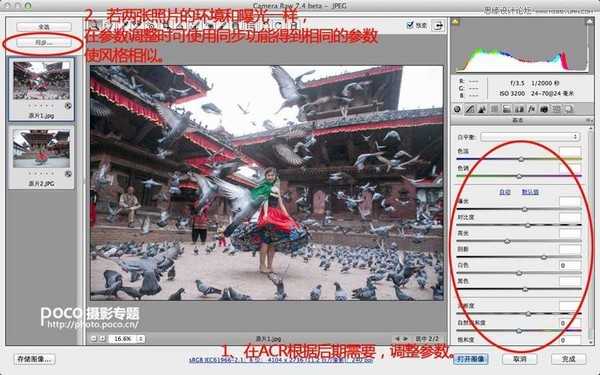The height and width of the screenshot is (375, 600).
Task: Open the Basic panel tab icon
Action: pos(457,109)
